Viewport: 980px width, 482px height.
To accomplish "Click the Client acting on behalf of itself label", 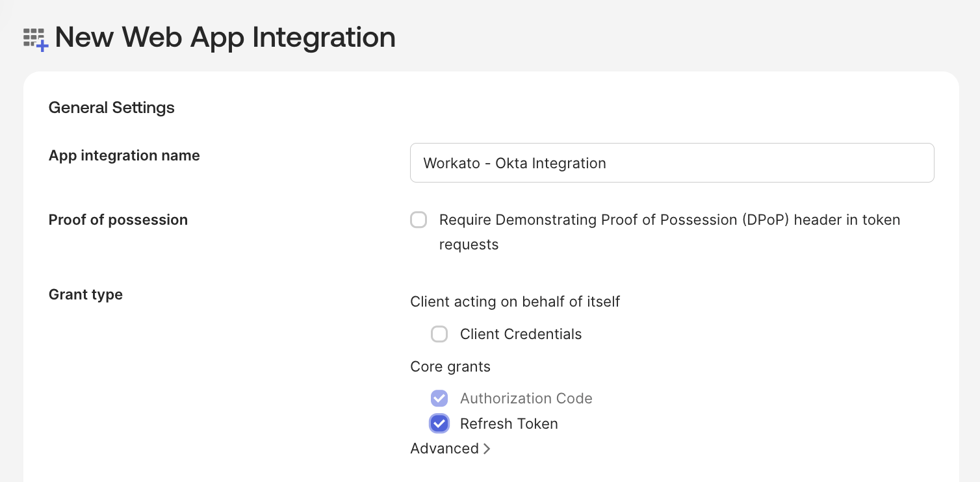I will coord(515,301).
